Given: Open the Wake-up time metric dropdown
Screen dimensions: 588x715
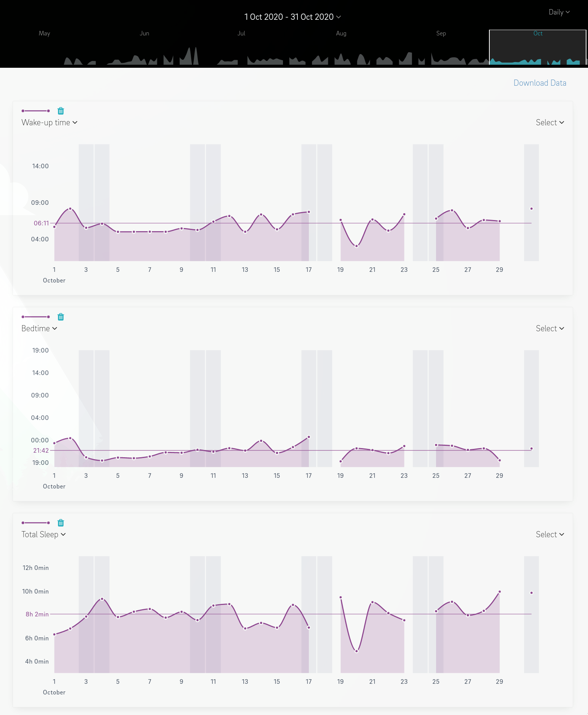Looking at the screenshot, I should pos(50,123).
